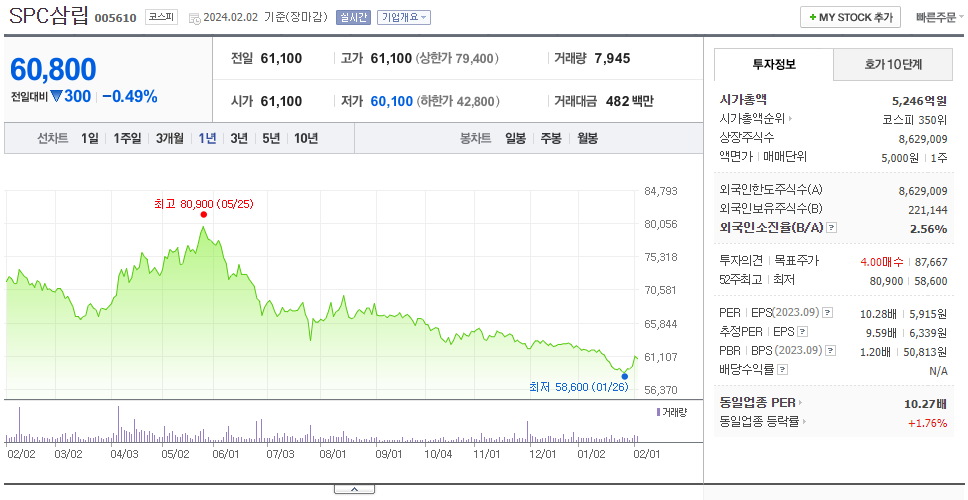This screenshot has width=968, height=500.
Task: Open help icon beside 추정PER EPS
Action: click(x=802, y=332)
